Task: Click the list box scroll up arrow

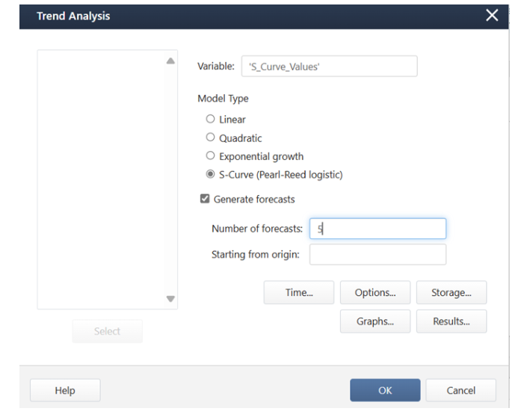Action: click(x=170, y=61)
